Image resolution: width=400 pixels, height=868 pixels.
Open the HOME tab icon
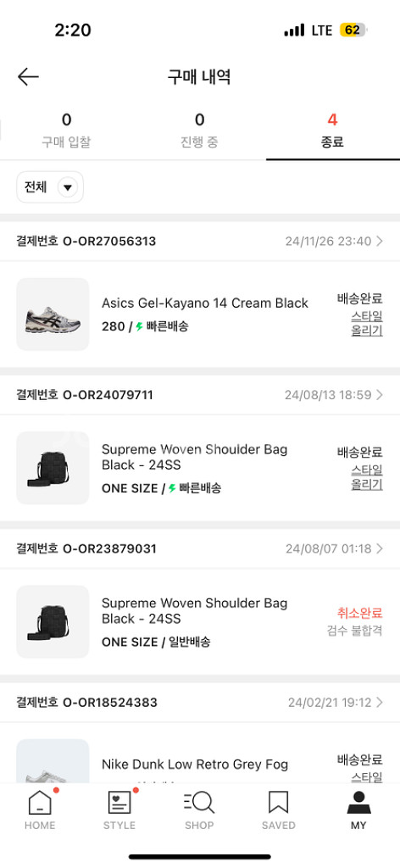[x=40, y=802]
